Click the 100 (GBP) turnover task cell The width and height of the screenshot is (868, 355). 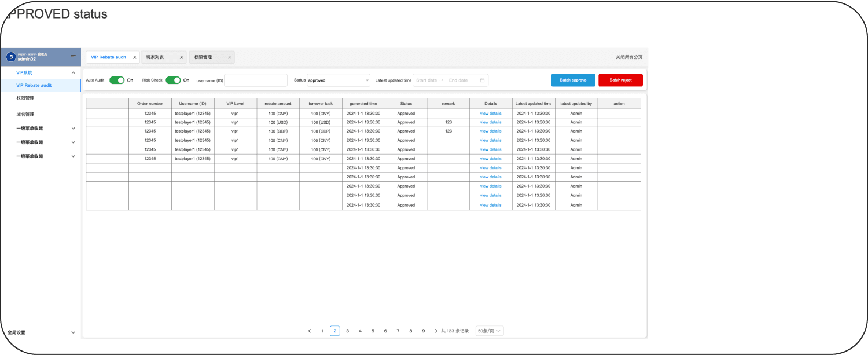321,131
